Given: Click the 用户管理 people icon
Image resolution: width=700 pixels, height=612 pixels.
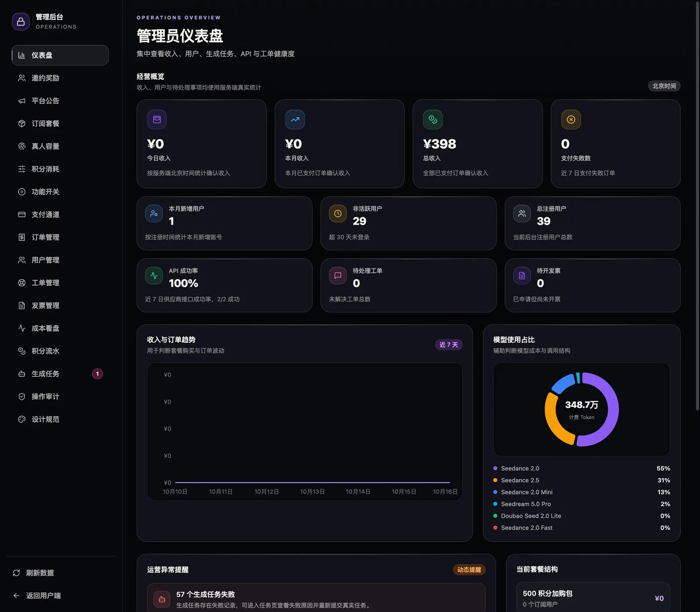Looking at the screenshot, I should (21, 260).
